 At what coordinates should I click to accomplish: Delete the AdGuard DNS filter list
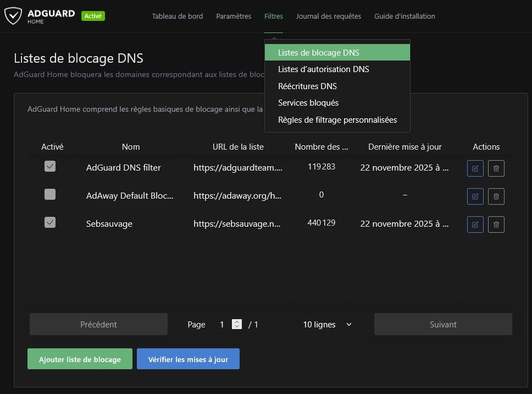[x=496, y=168]
